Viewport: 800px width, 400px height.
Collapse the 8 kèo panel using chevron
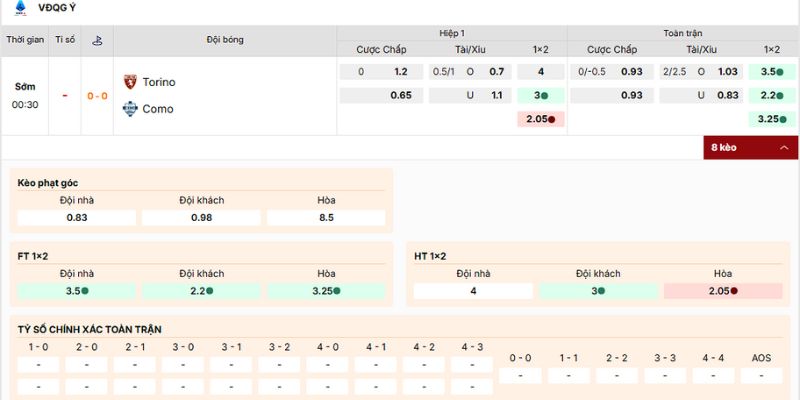tap(783, 148)
